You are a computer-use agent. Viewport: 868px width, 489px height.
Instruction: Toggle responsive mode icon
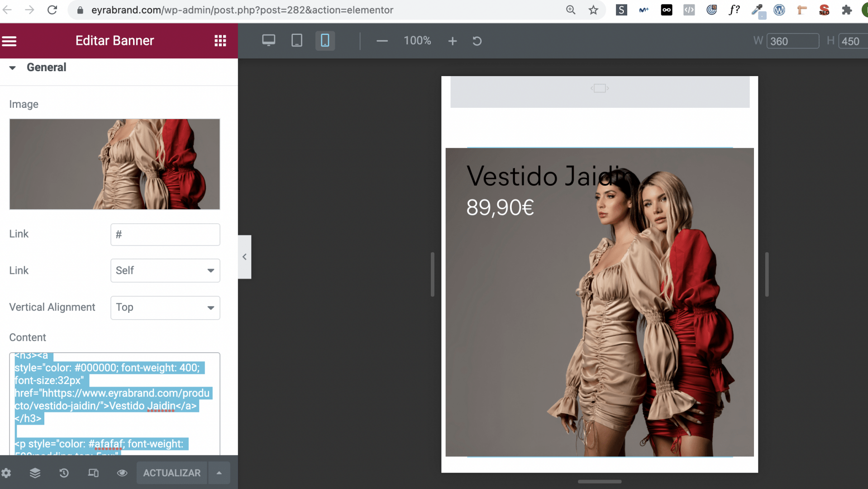click(93, 473)
